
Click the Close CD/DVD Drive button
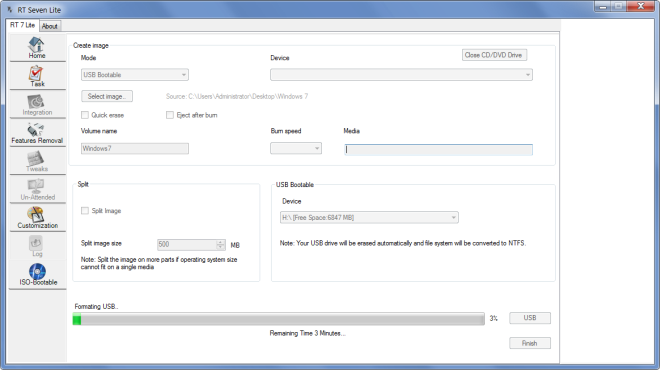point(494,55)
